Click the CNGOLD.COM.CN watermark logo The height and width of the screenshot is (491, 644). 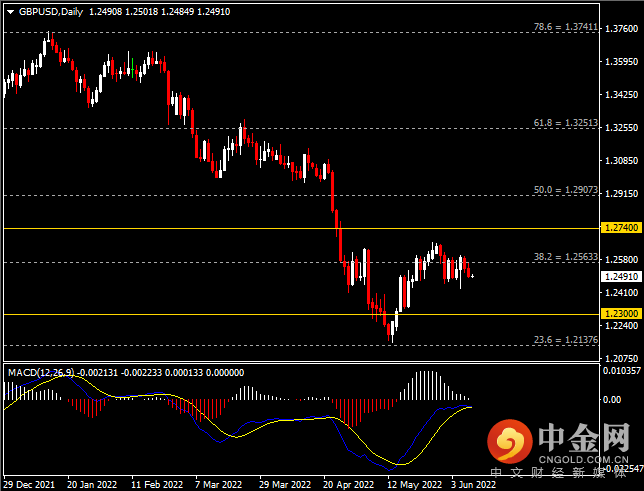click(558, 442)
